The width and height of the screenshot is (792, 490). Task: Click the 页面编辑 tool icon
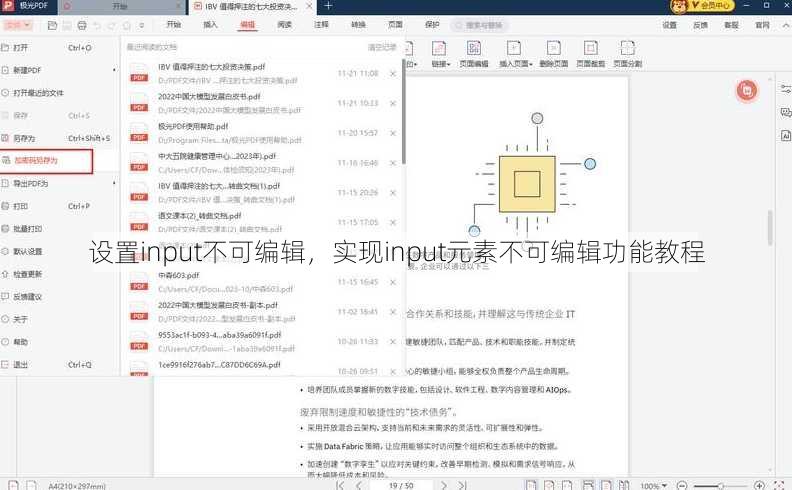[474, 54]
